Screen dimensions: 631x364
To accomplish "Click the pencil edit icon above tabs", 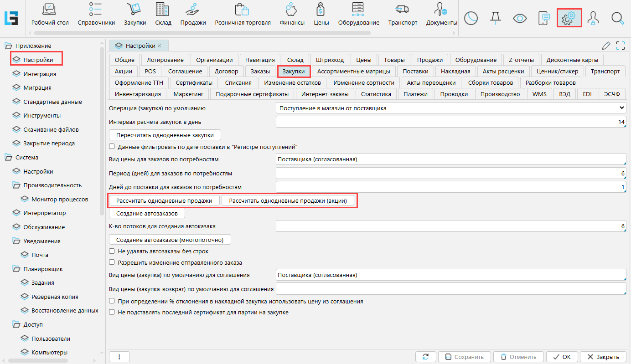I will (x=606, y=46).
